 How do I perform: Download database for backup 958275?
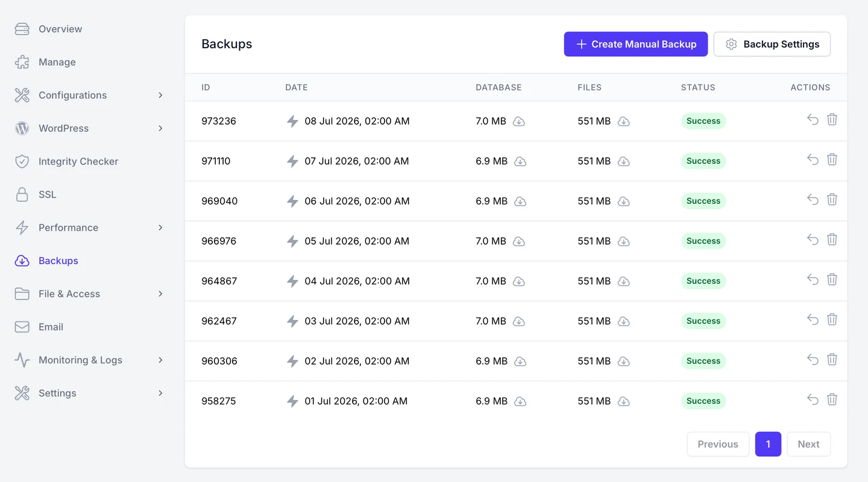coord(520,401)
